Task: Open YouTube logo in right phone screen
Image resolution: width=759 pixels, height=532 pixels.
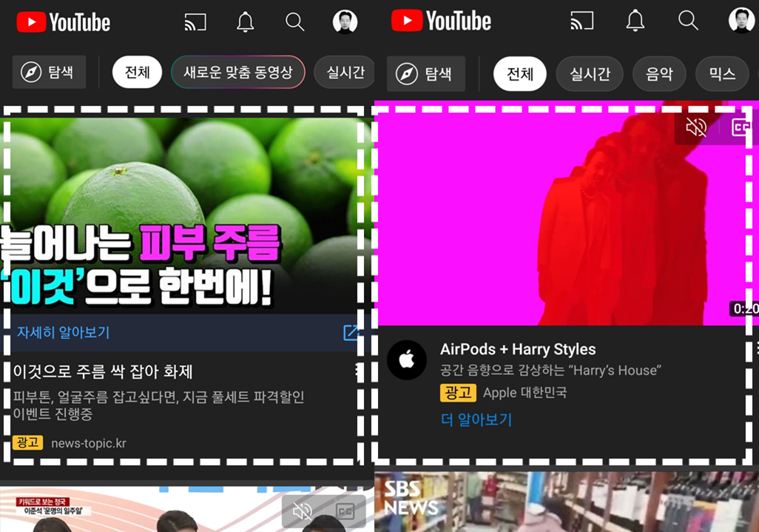Action: click(441, 21)
